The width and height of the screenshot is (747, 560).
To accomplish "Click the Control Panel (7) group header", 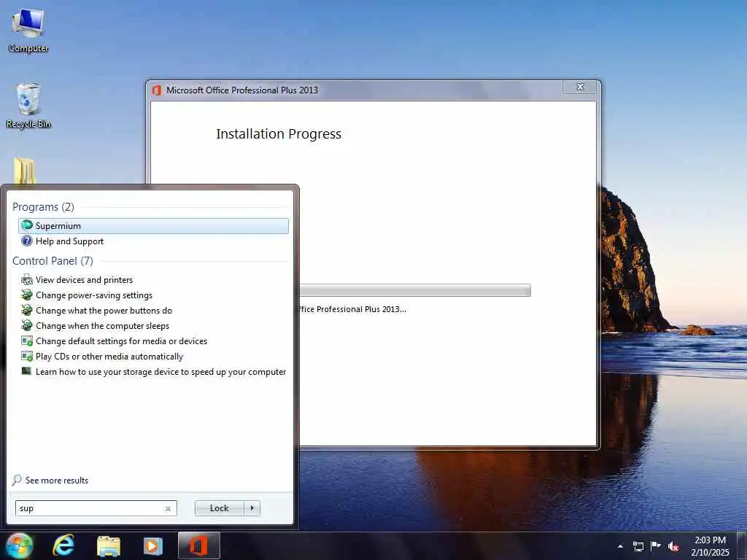I will (53, 261).
